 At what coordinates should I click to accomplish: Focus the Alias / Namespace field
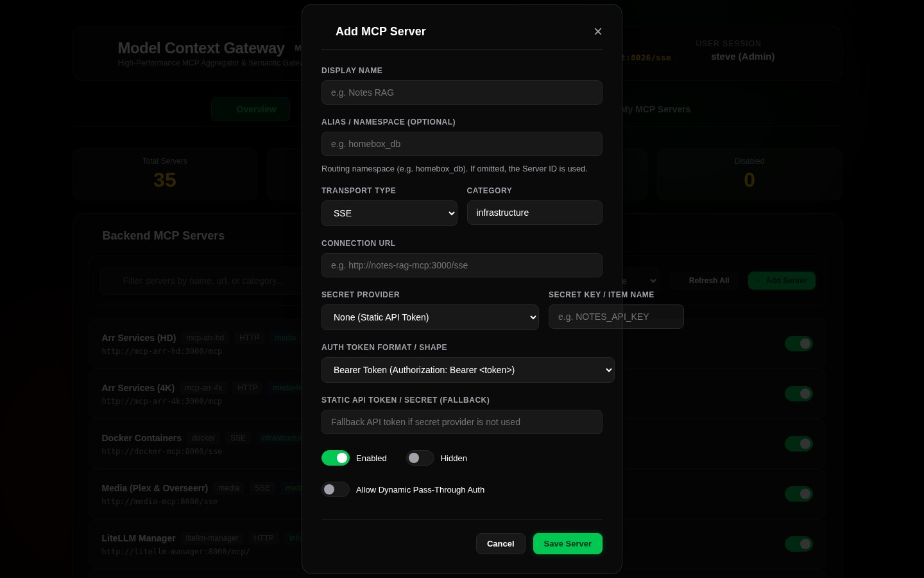point(462,144)
